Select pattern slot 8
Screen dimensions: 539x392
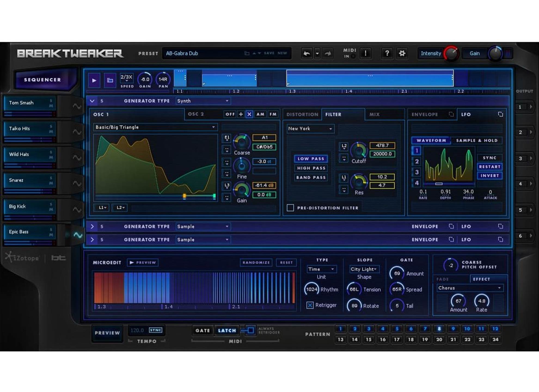(x=439, y=329)
